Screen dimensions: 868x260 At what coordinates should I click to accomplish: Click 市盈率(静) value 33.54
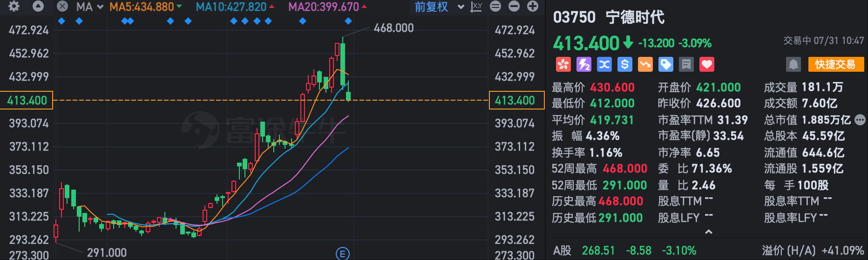[x=729, y=136]
